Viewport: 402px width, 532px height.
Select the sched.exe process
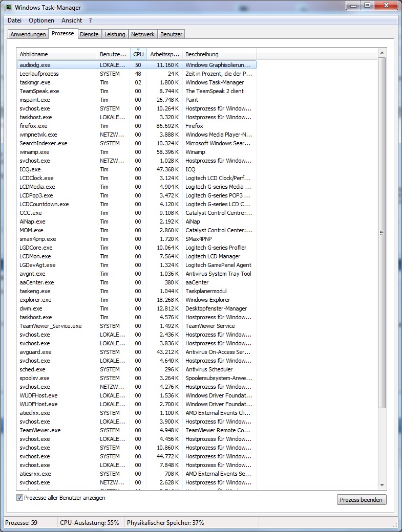click(137, 369)
